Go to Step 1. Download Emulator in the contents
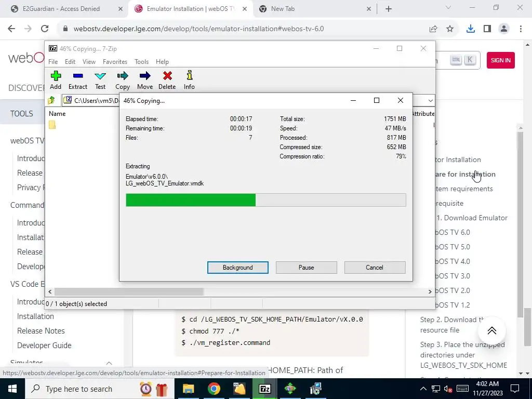Viewport: 532px width, 399px height. tap(472, 218)
